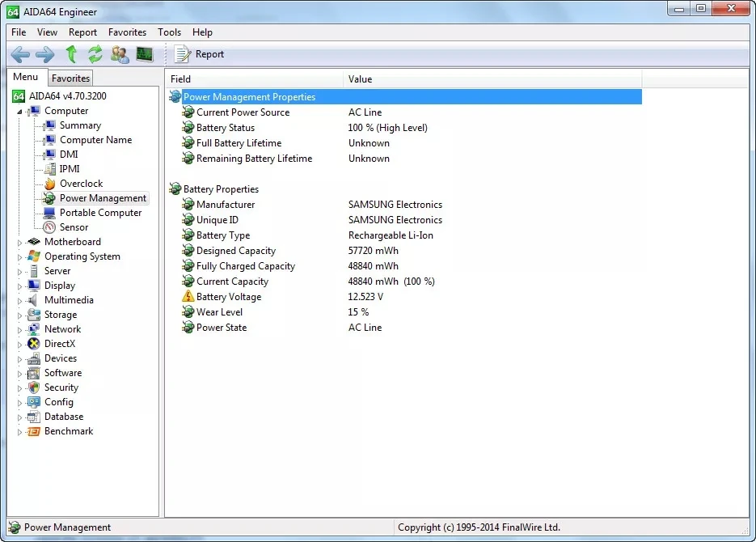Expand the Devices node arrow
The height and width of the screenshot is (542, 756).
pyautogui.click(x=19, y=358)
